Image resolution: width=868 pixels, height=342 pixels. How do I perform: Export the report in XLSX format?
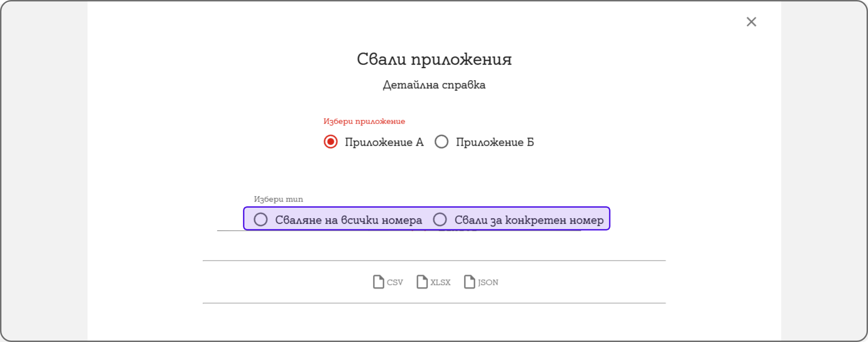(x=433, y=282)
